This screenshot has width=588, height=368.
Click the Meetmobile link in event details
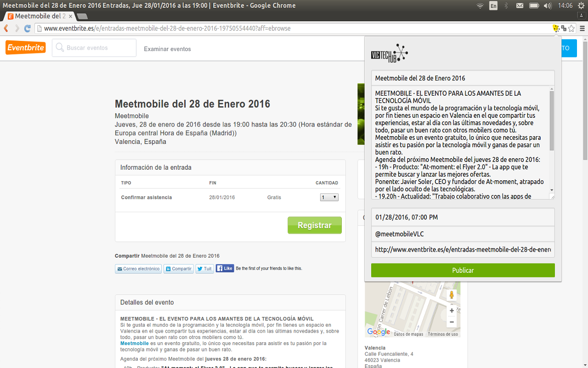135,343
